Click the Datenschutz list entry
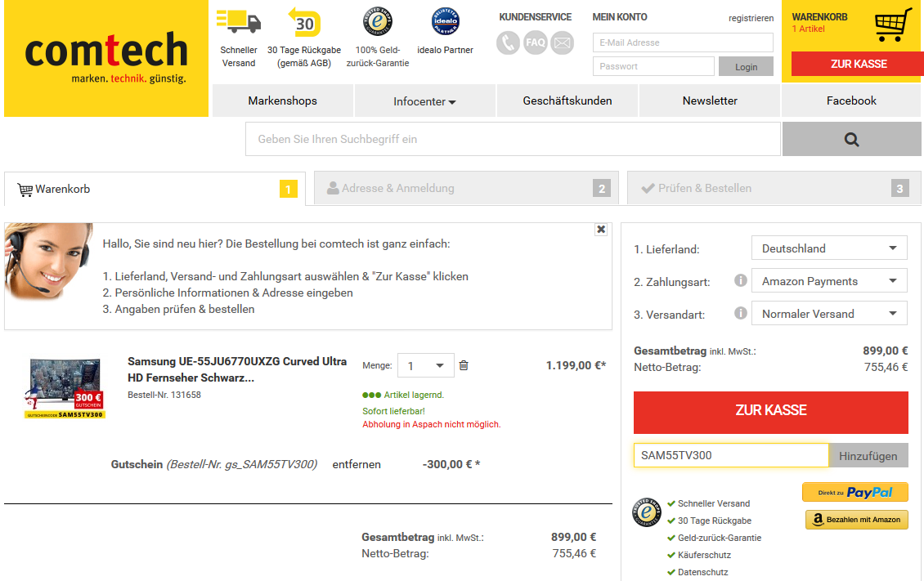Viewport: 924px width, 581px height. point(702,572)
